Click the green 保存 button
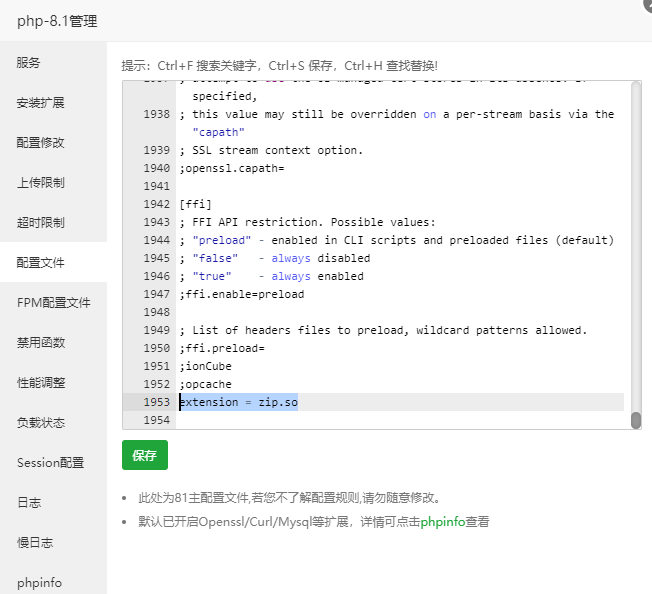 tap(144, 455)
